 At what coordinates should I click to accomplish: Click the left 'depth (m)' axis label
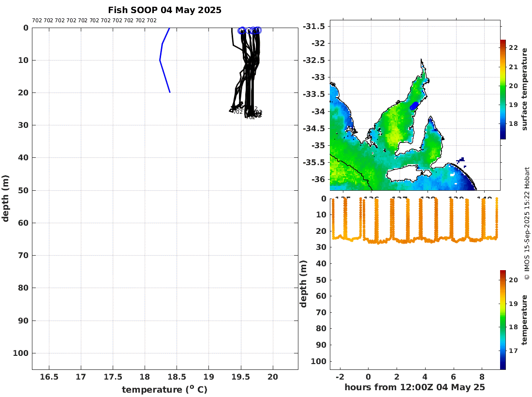click(5, 198)
